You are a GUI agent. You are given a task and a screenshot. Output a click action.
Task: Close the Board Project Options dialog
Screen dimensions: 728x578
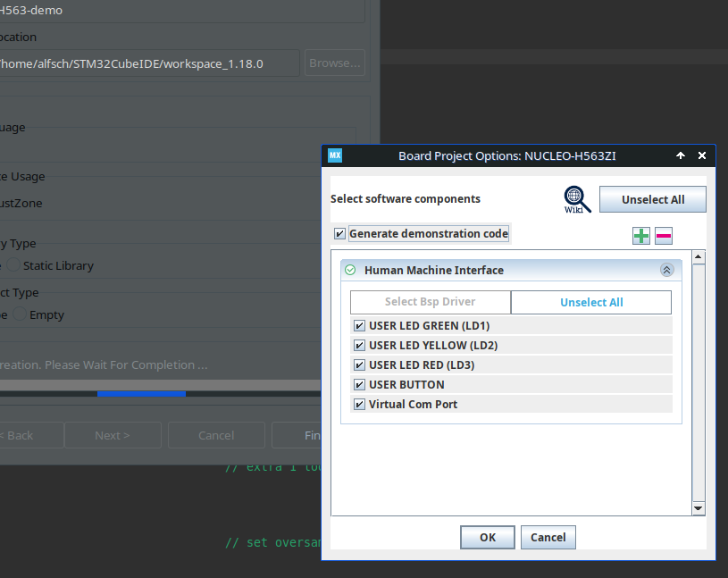coord(702,155)
